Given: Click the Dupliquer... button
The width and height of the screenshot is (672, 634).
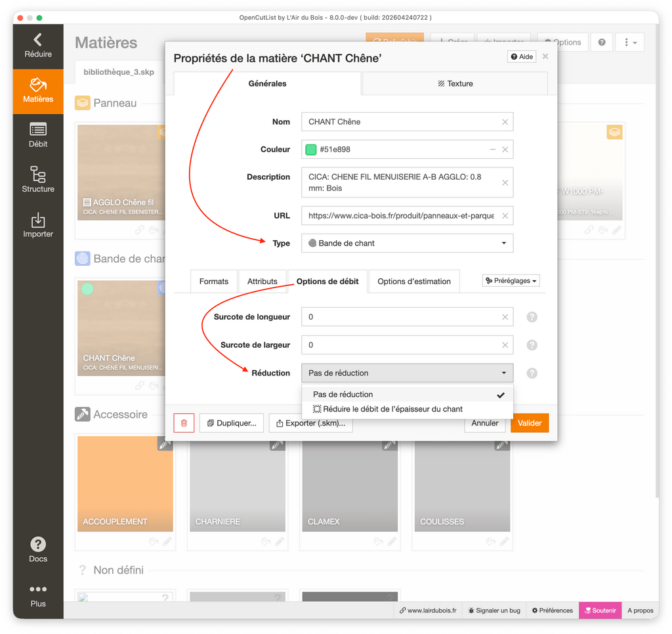Looking at the screenshot, I should 231,423.
